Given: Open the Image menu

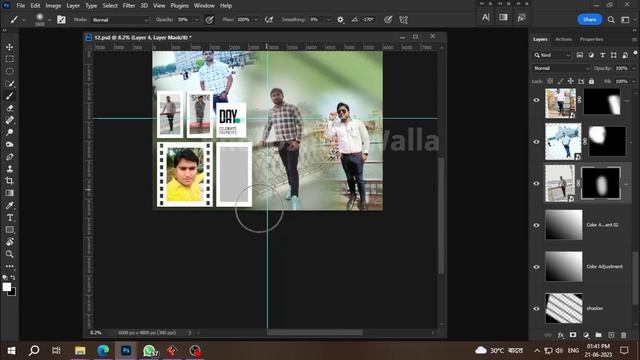Looking at the screenshot, I should [x=53, y=6].
